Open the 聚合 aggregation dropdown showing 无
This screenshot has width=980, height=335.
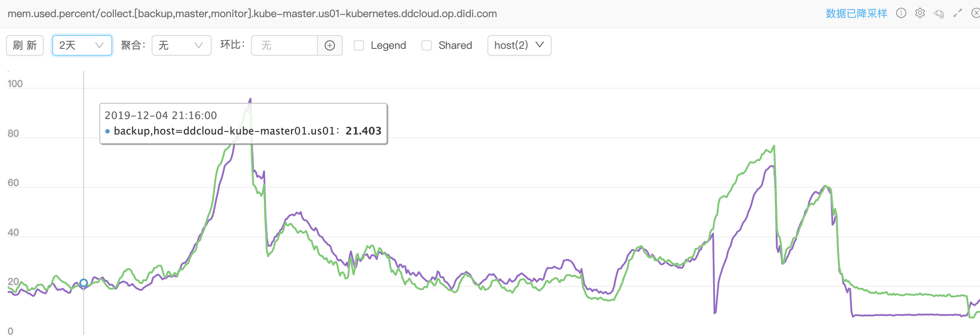pos(181,45)
